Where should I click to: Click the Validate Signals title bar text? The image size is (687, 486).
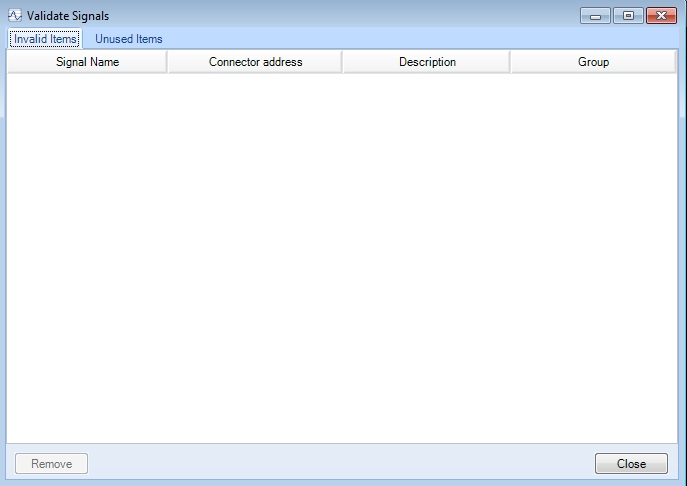tap(68, 16)
